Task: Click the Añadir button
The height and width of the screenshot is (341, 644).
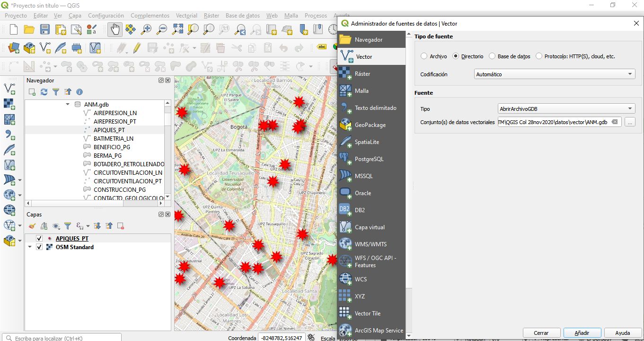Action: click(582, 333)
